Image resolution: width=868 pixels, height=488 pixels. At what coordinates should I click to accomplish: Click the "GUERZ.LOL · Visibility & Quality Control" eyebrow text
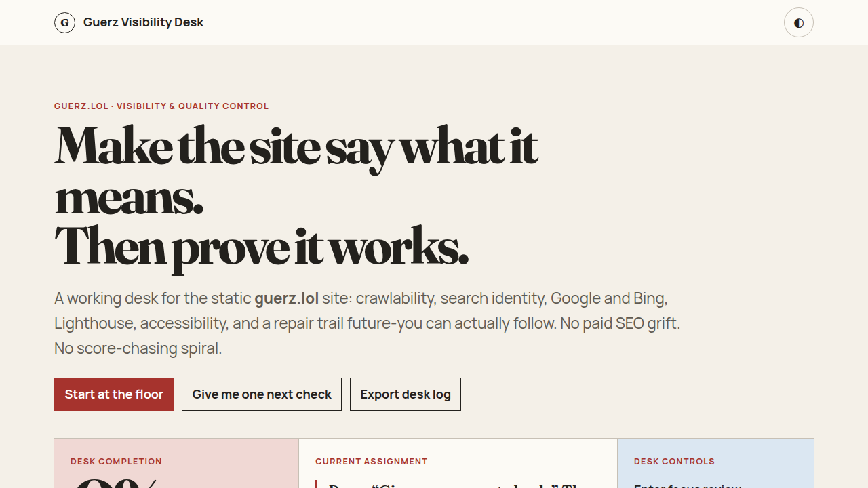tap(161, 106)
